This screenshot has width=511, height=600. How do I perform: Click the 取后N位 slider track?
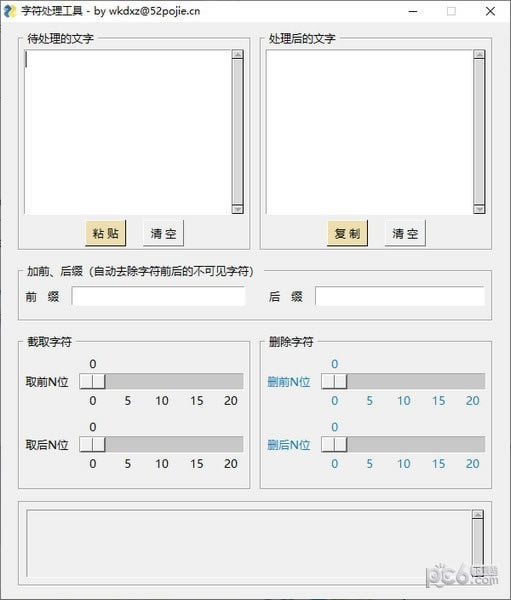pyautogui.click(x=161, y=444)
